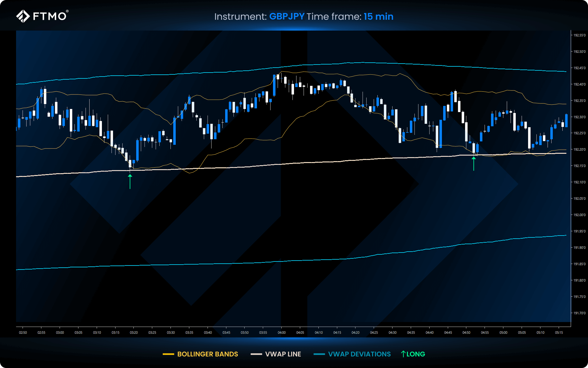Click the 192.550 price axis label
Image resolution: width=588 pixels, height=368 pixels.
tap(579, 35)
